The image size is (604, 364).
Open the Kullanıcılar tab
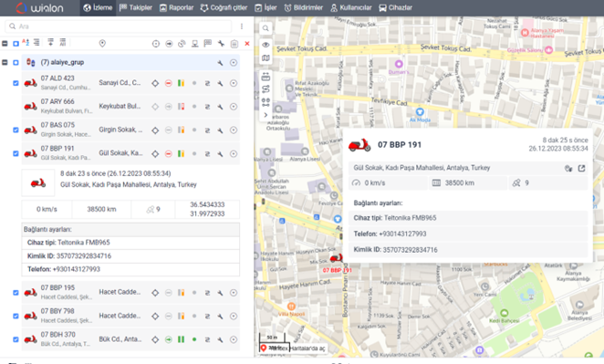pyautogui.click(x=351, y=7)
